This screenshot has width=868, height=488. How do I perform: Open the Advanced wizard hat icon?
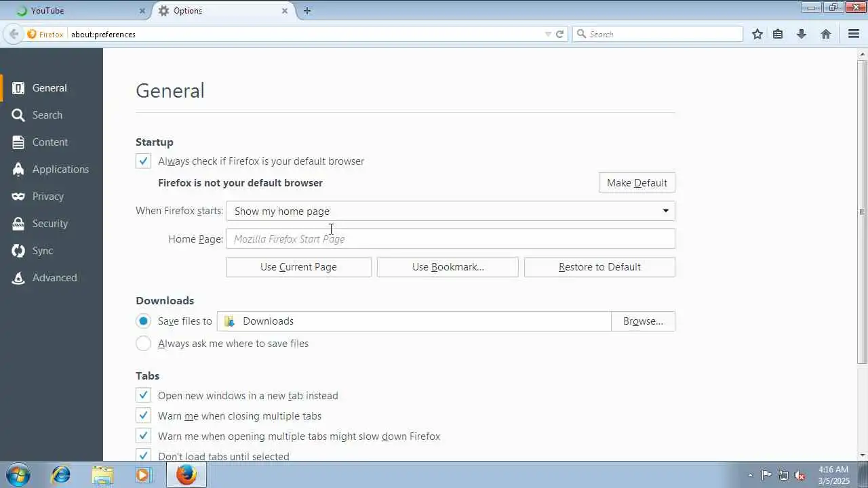18,278
